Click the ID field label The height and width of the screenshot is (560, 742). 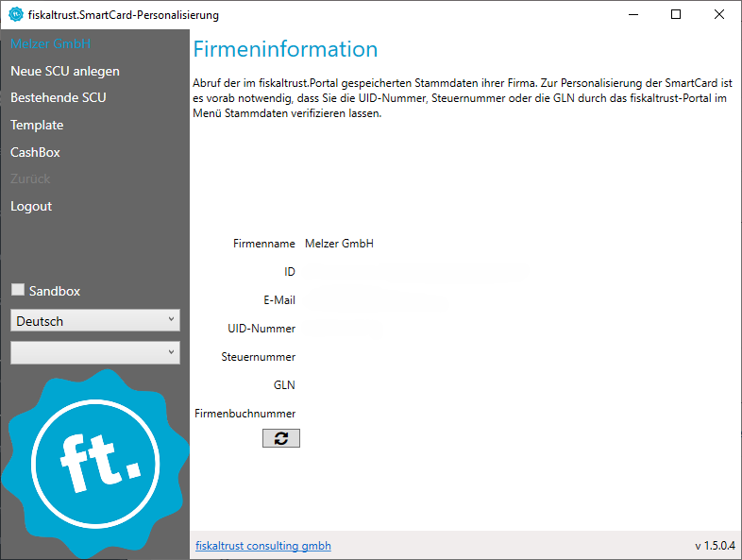point(289,272)
